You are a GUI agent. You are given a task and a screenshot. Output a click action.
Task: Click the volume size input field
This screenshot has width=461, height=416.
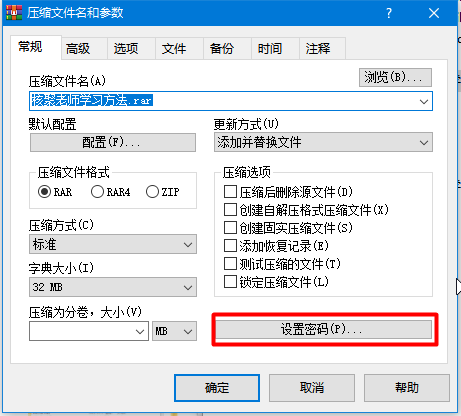pyautogui.click(x=89, y=331)
